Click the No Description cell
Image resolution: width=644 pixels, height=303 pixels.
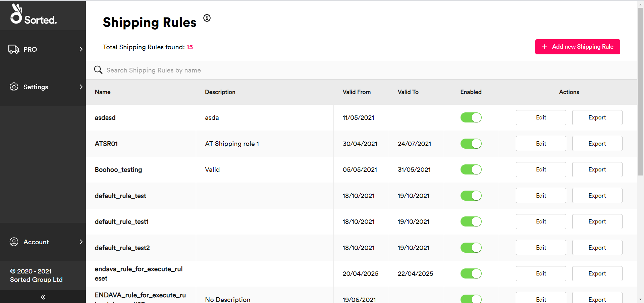tap(228, 299)
